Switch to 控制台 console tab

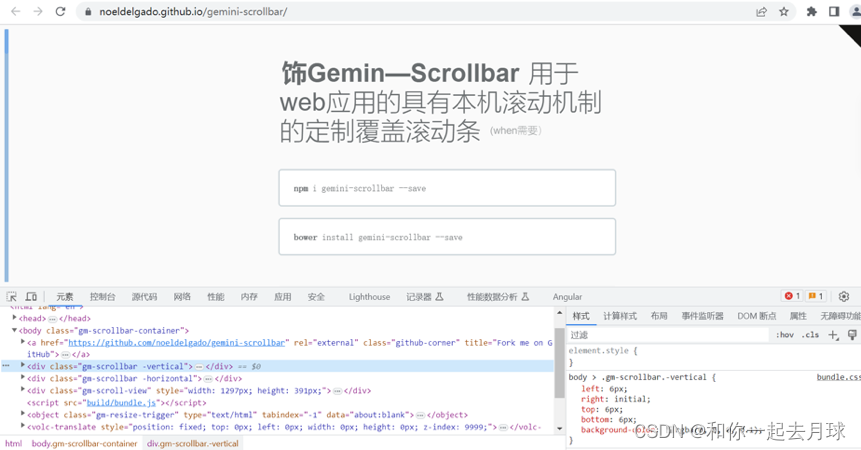[103, 297]
